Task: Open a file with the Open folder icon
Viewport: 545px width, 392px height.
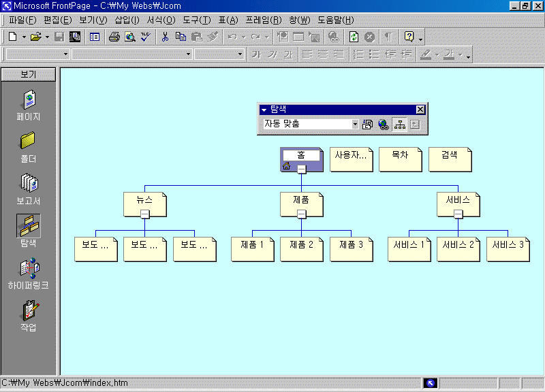Action: (x=35, y=37)
